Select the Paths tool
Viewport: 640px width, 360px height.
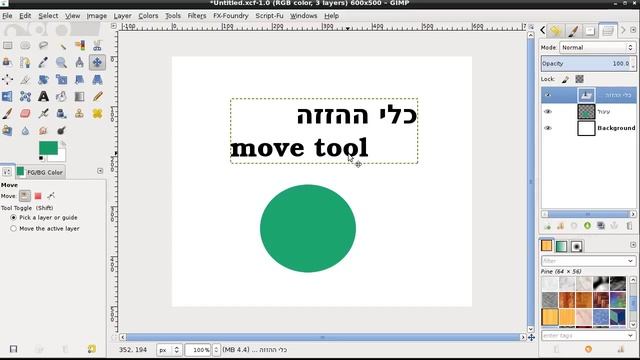click(25, 62)
